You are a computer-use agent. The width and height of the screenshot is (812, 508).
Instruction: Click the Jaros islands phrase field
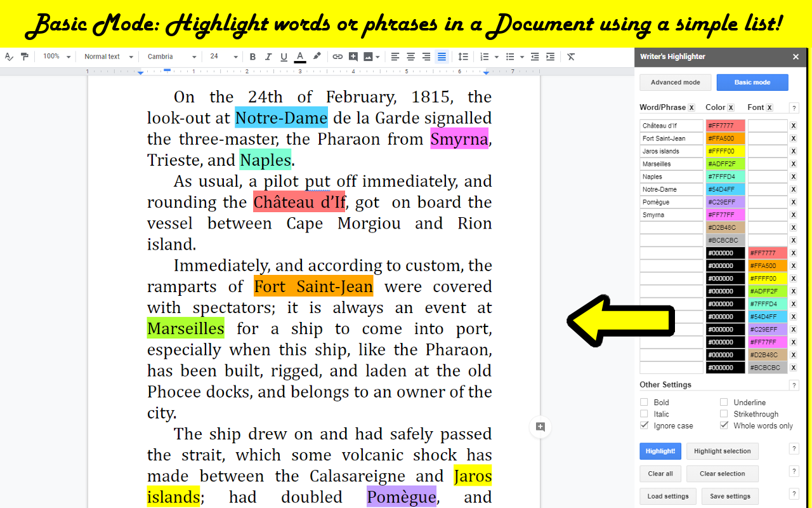coord(672,151)
